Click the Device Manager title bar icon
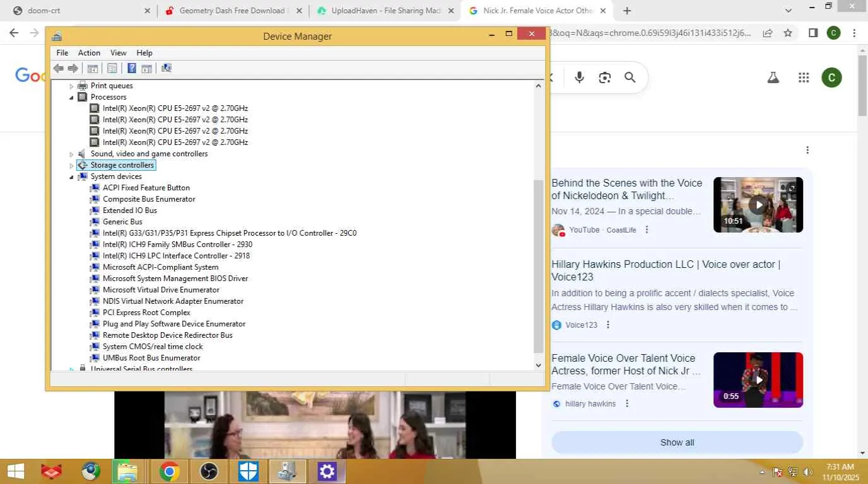The height and width of the screenshot is (484, 868). (x=57, y=36)
